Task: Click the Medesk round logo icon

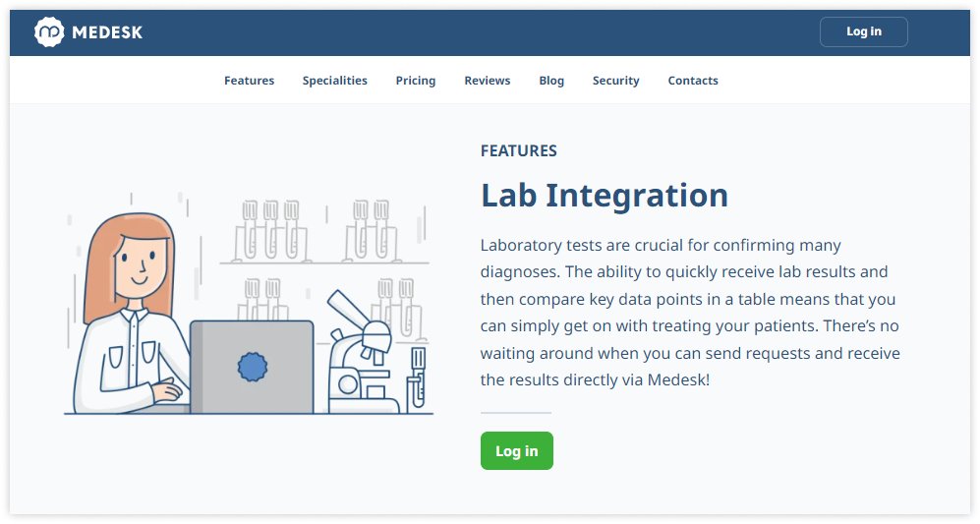Action: point(49,32)
